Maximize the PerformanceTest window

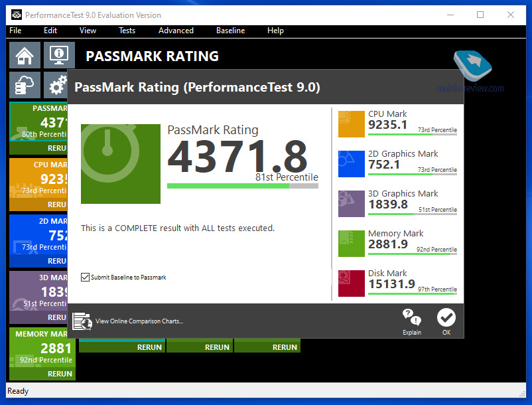pyautogui.click(x=480, y=15)
